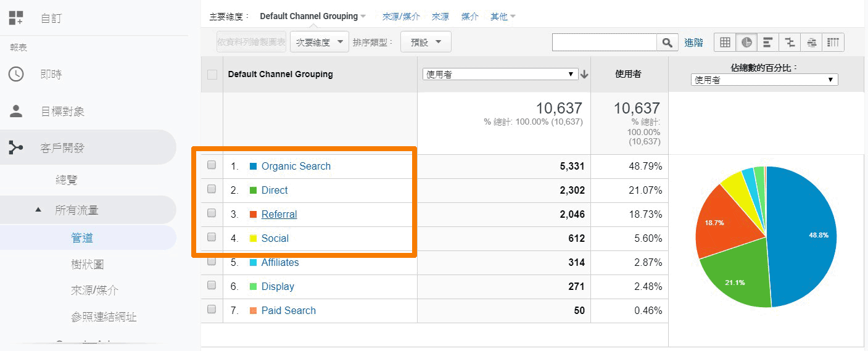Open the 即時 realtime clock icon
The height and width of the screenshot is (351, 868).
tap(16, 74)
